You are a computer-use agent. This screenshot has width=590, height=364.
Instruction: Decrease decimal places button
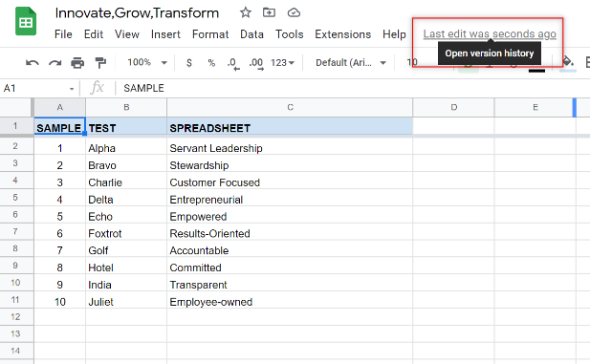[x=233, y=64]
